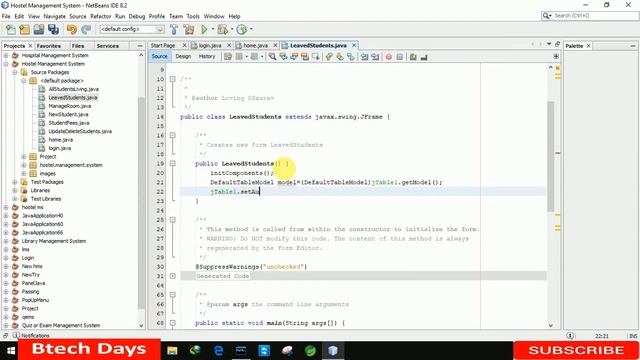Select Library Management System project
This screenshot has width=640, height=360.
tap(53, 241)
